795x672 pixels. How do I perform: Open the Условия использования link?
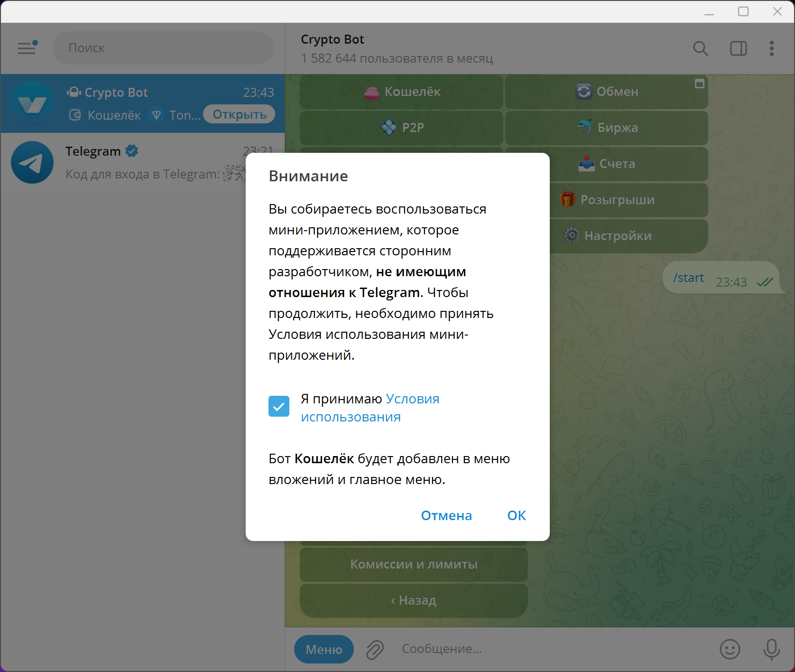coord(370,408)
